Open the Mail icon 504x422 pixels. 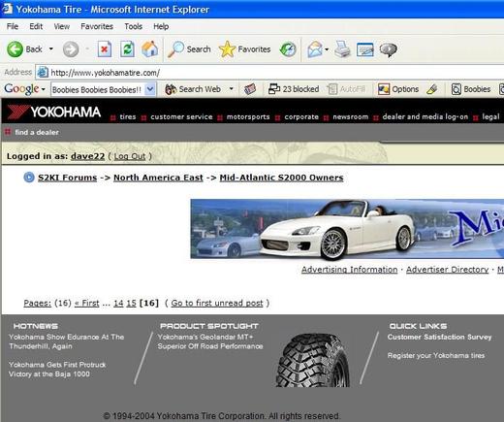315,49
